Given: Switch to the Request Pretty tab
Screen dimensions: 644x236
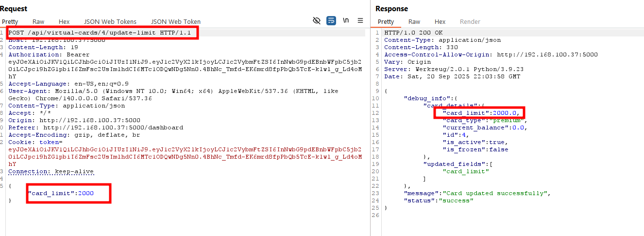Looking at the screenshot, I should coord(10,21).
